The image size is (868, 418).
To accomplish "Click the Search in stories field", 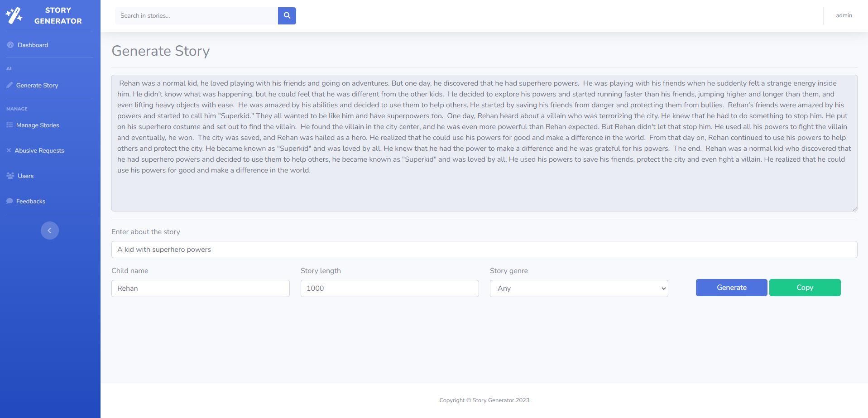I will [x=196, y=16].
